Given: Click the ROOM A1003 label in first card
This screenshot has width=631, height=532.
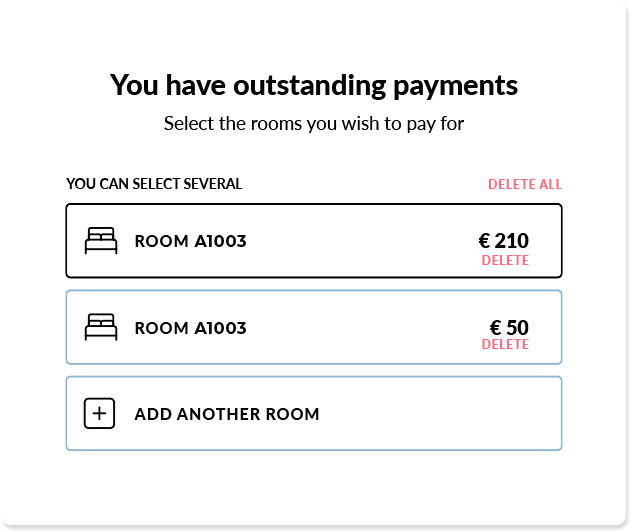Looking at the screenshot, I should tap(190, 241).
